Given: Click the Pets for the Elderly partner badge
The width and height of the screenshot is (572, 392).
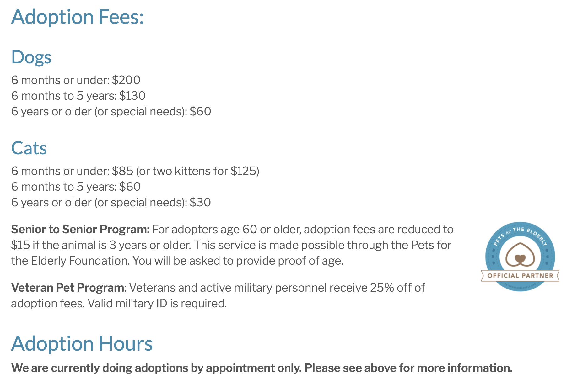Looking at the screenshot, I should tap(520, 257).
